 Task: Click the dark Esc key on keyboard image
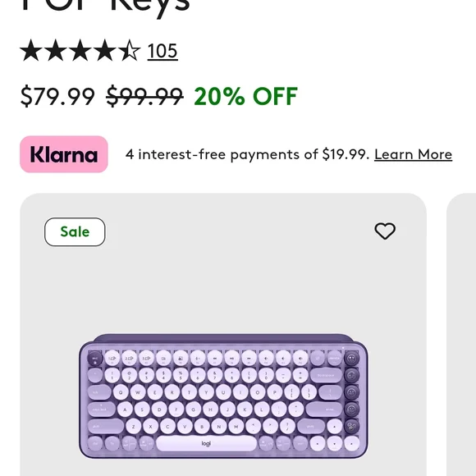click(95, 359)
